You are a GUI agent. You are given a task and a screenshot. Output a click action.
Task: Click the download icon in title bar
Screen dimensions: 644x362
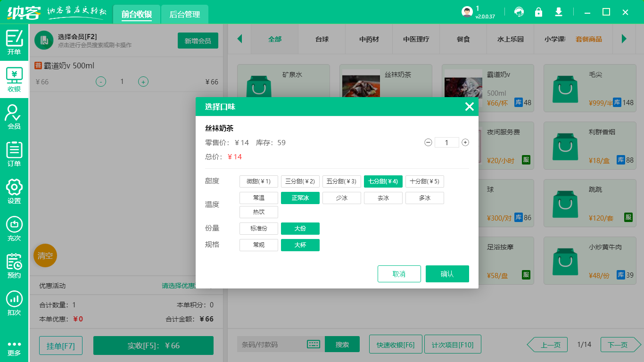[x=559, y=12]
